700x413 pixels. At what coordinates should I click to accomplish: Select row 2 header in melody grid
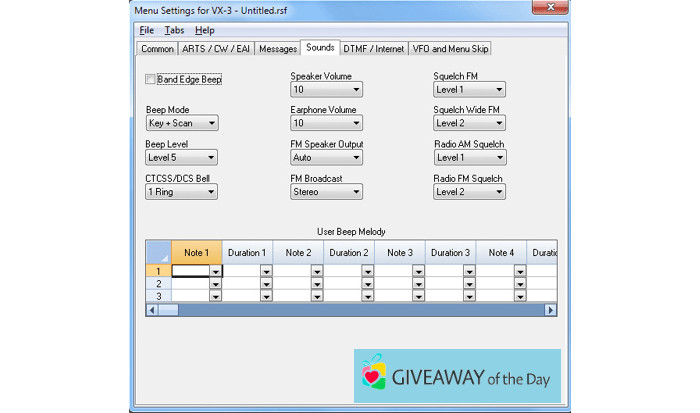[158, 284]
